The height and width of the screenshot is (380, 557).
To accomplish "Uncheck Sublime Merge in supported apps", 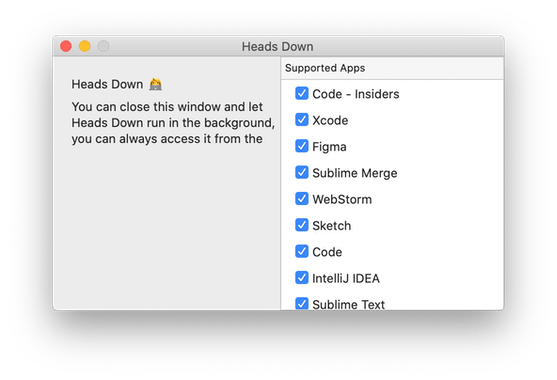I will pyautogui.click(x=302, y=172).
